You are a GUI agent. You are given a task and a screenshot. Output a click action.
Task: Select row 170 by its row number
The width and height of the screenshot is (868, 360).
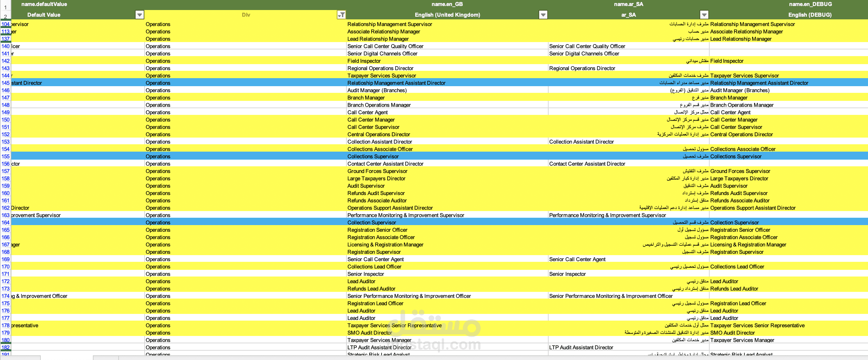[5, 267]
